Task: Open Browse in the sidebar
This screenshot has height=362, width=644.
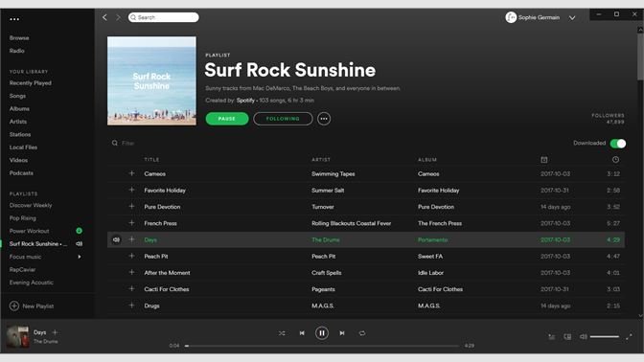Action: coord(19,37)
